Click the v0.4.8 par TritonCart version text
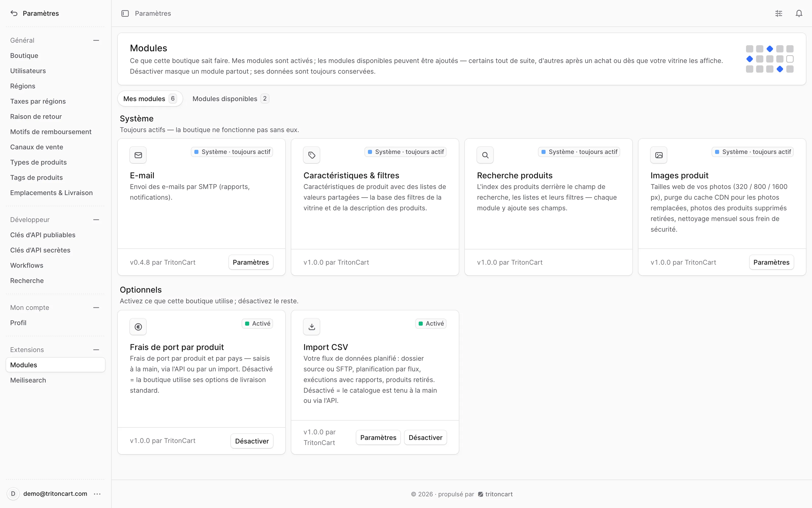This screenshot has width=812, height=508. point(163,262)
